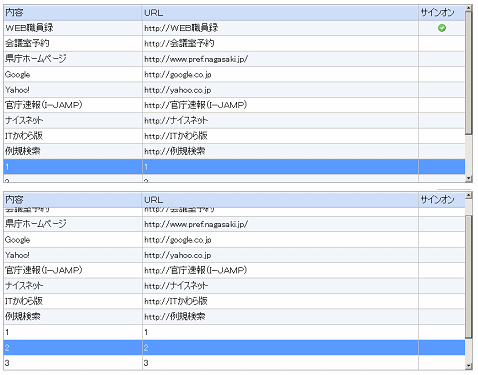The width and height of the screenshot is (478, 375).
Task: Click the yahoo.co.jp URL cell in the bottom table
Action: click(280, 255)
